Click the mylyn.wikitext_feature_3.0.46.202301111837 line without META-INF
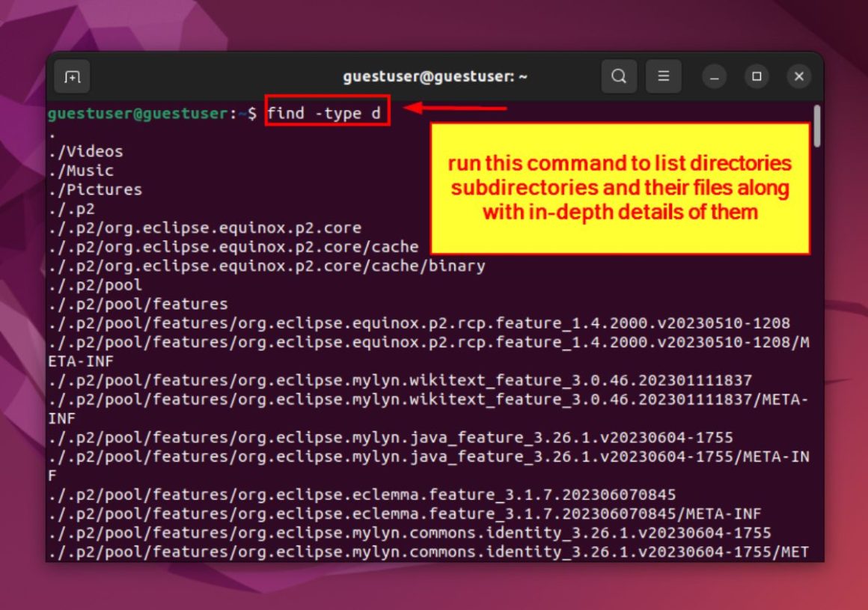868x610 pixels. (x=400, y=380)
